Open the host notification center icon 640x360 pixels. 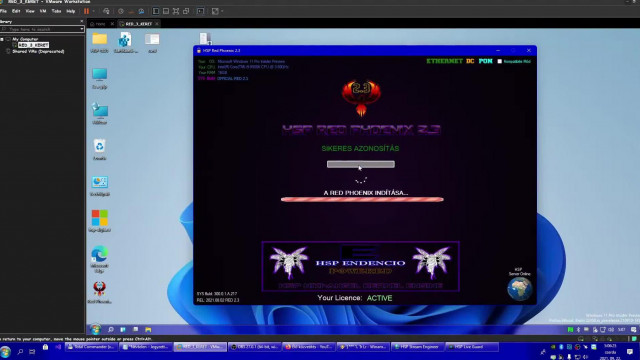(630, 351)
